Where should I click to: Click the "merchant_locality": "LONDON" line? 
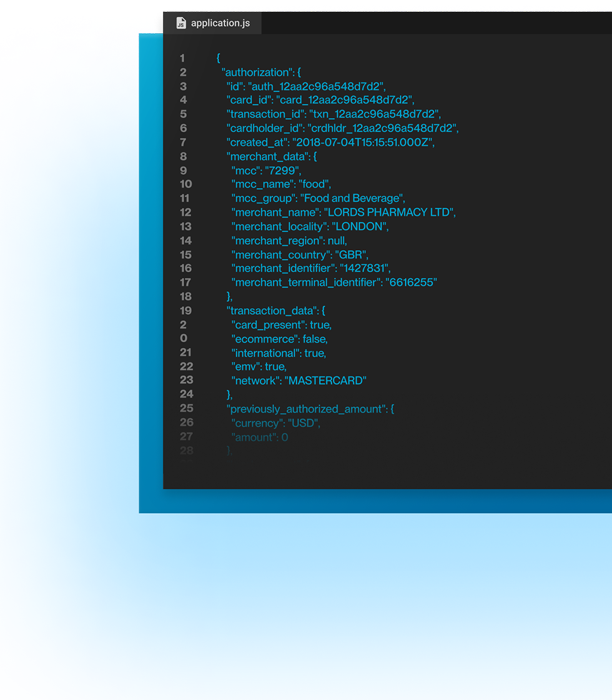pyautogui.click(x=310, y=227)
